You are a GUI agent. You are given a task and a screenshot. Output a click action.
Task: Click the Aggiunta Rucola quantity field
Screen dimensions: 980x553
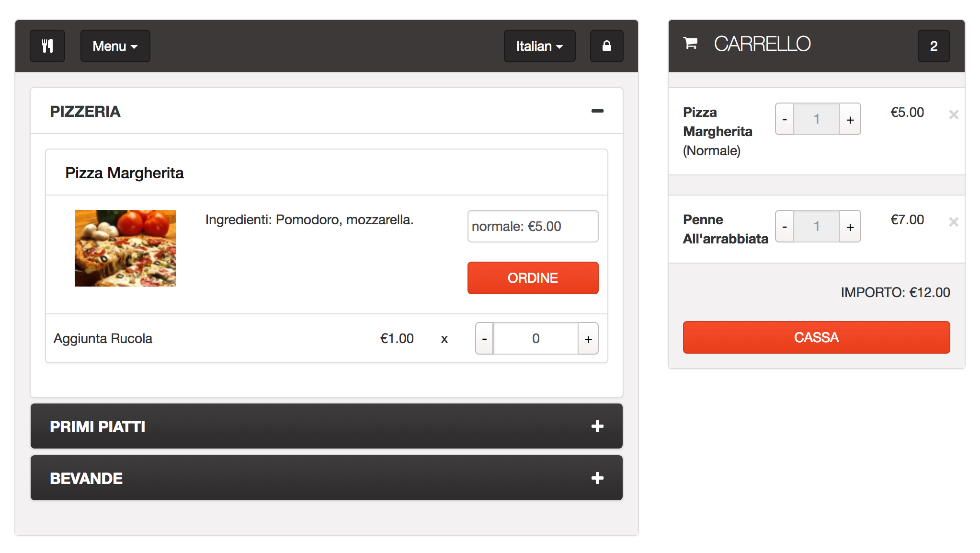[x=536, y=339]
